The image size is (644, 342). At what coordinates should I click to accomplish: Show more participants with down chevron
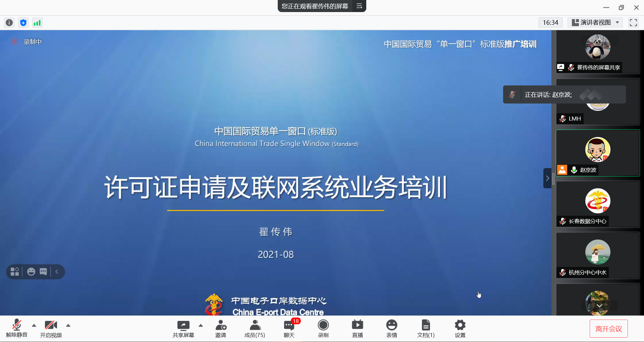tap(599, 305)
